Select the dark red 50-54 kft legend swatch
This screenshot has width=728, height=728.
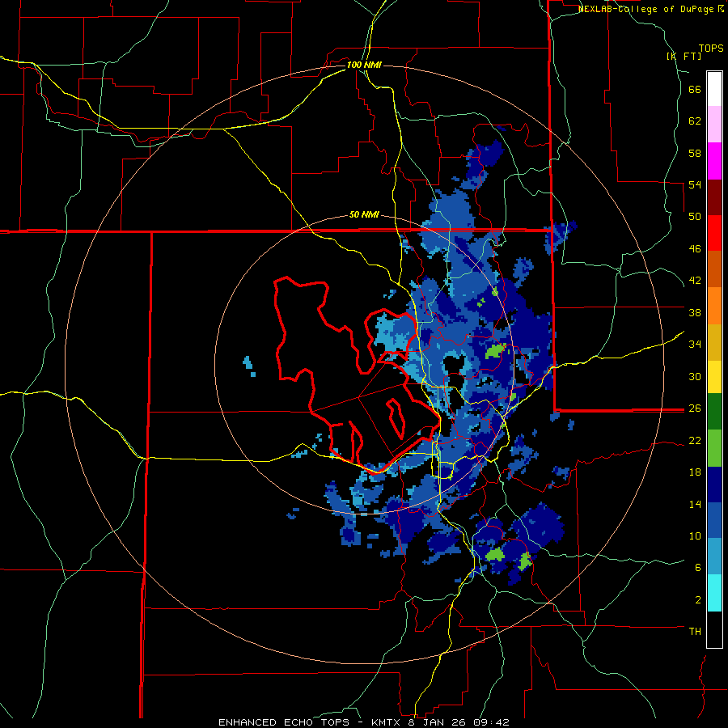714,197
